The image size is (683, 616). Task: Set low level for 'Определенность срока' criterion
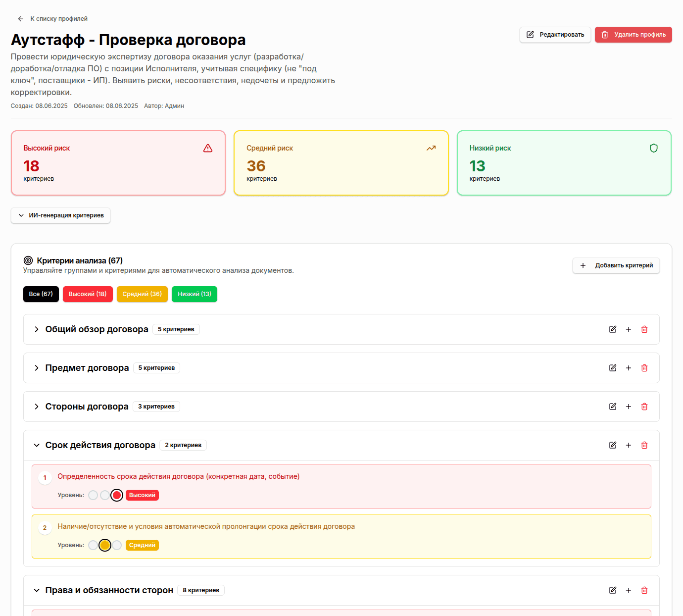coord(93,495)
